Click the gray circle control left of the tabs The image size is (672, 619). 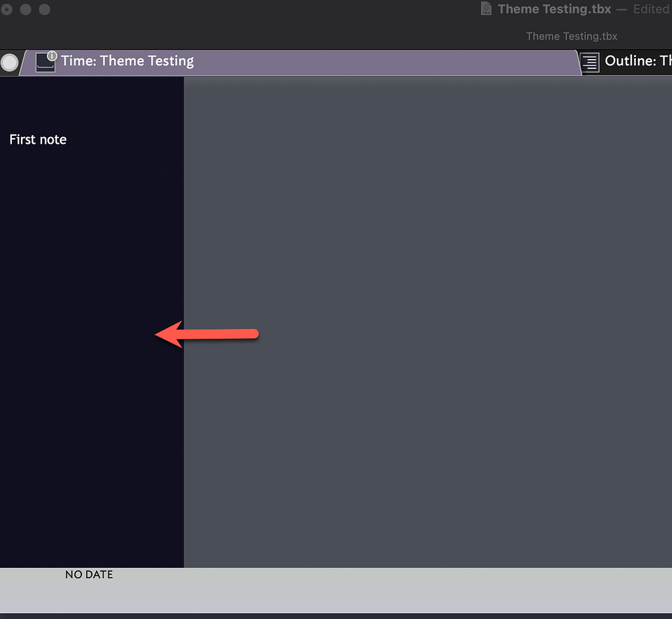pos(9,62)
